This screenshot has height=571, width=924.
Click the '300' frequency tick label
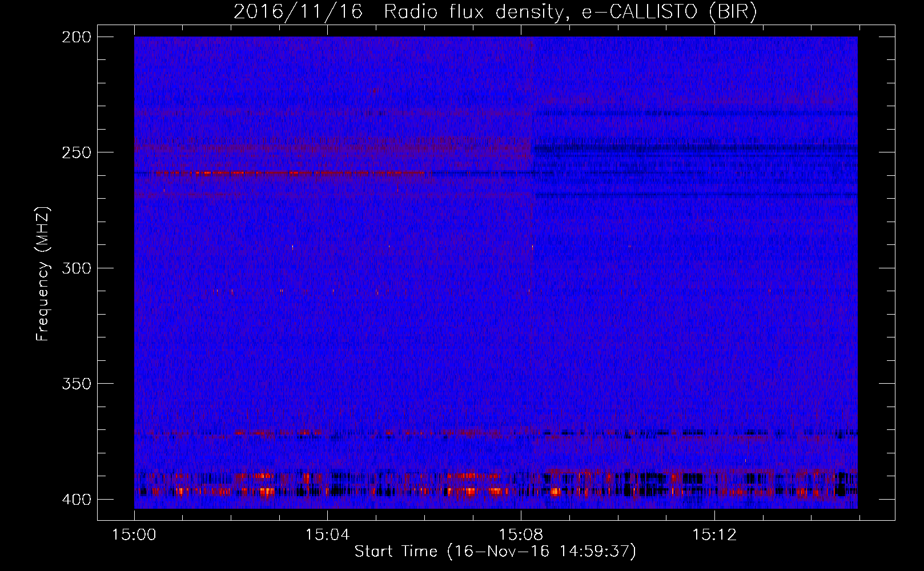click(x=76, y=268)
